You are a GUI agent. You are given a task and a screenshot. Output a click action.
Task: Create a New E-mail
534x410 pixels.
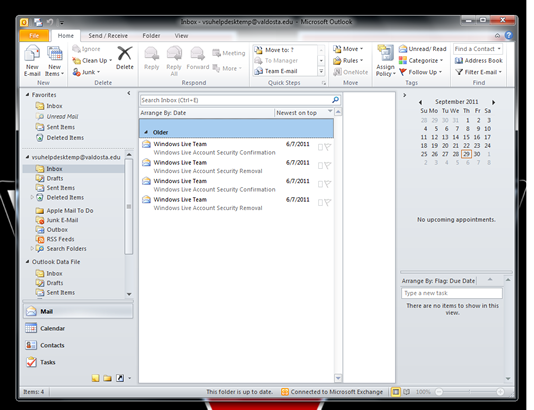(x=32, y=61)
